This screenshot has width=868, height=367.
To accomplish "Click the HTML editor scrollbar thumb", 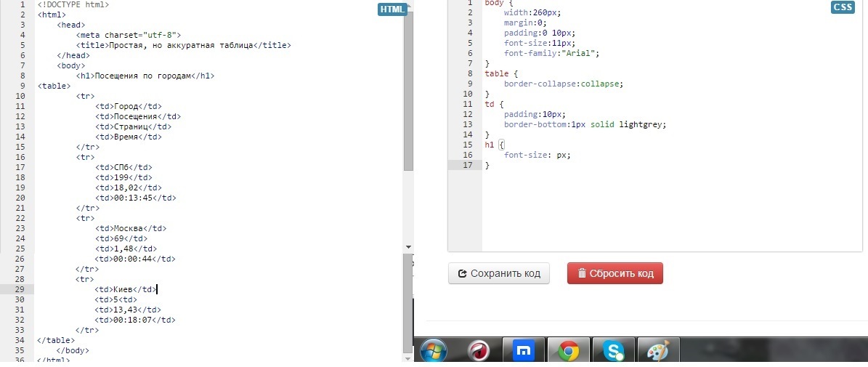I will click(x=408, y=91).
